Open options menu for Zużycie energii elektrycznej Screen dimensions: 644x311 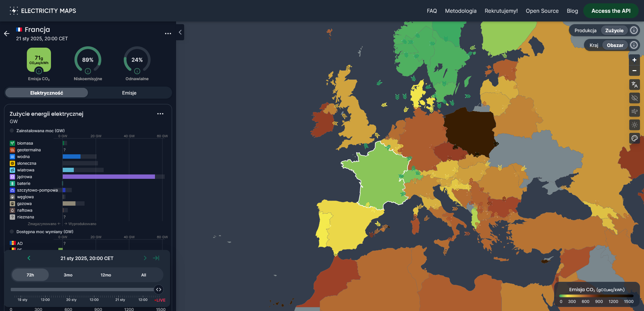click(160, 114)
